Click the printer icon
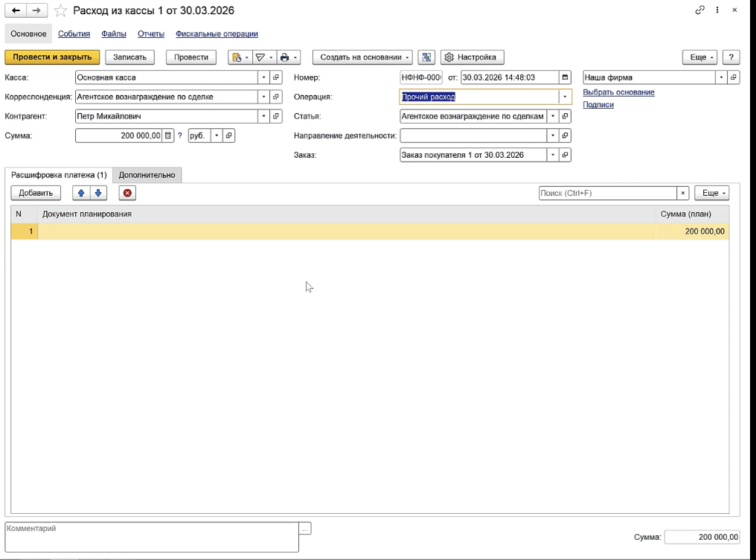 (x=284, y=57)
